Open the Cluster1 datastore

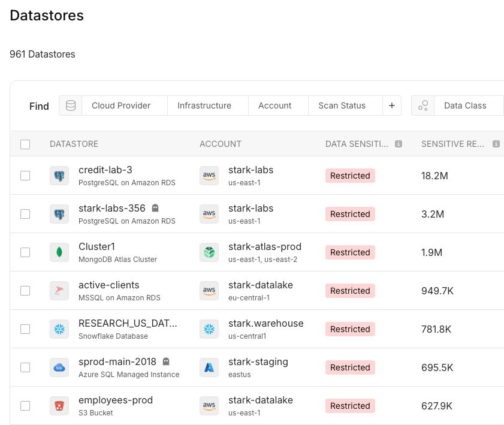click(x=96, y=246)
